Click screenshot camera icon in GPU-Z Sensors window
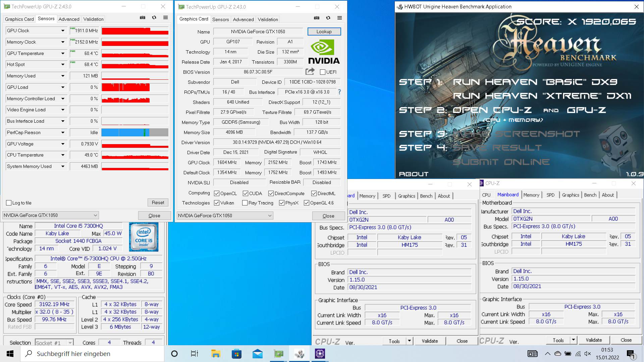 point(143,18)
